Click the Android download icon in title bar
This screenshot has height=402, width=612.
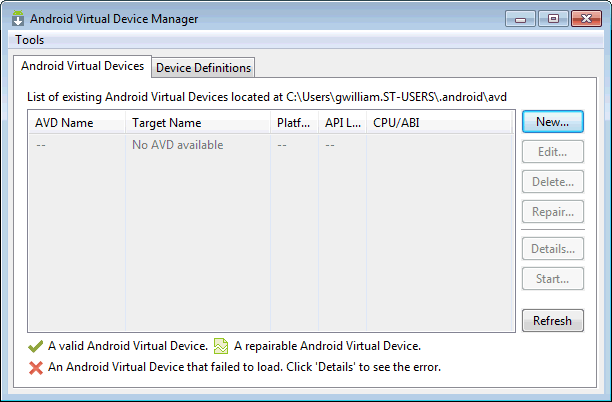point(18,18)
